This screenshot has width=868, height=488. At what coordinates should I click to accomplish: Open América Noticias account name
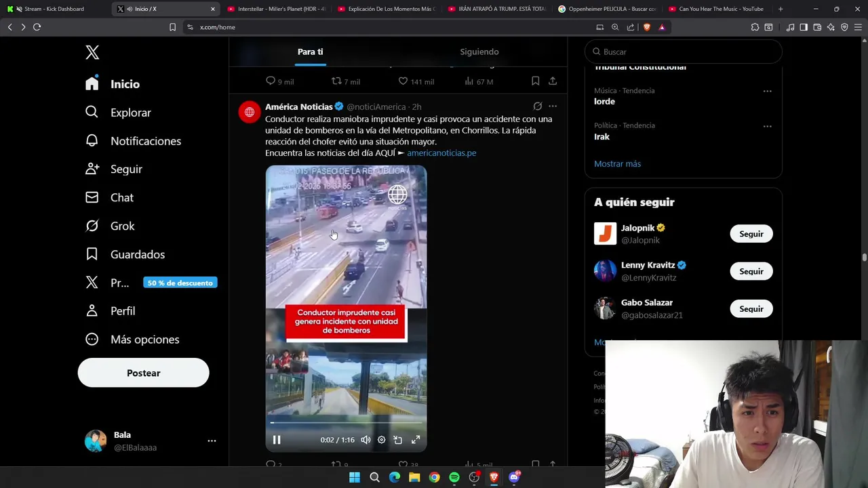click(299, 106)
